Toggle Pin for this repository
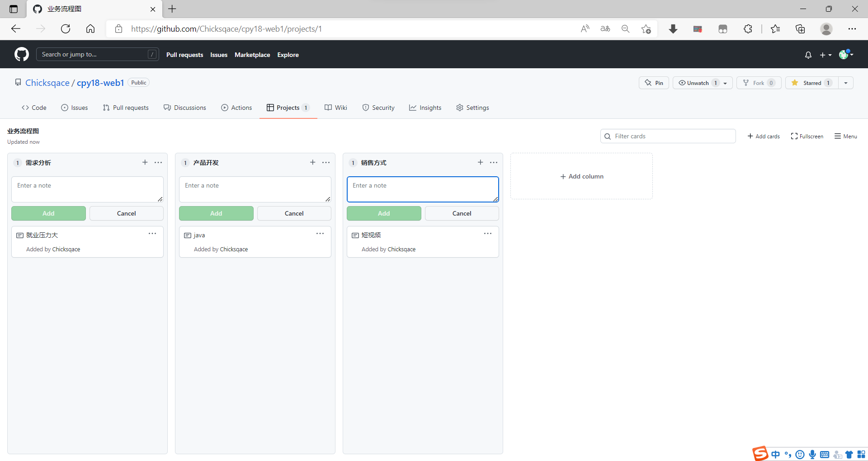This screenshot has width=868, height=461. (654, 83)
